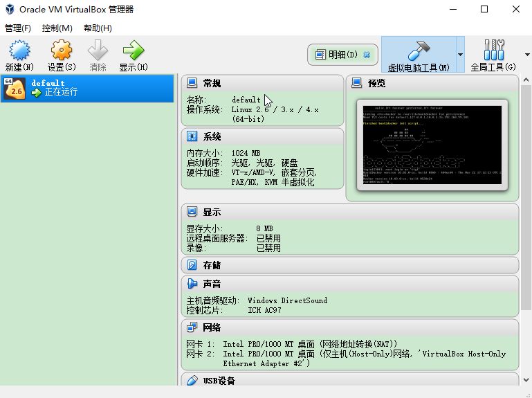Click the 预览 (Preview) header title

[377, 83]
